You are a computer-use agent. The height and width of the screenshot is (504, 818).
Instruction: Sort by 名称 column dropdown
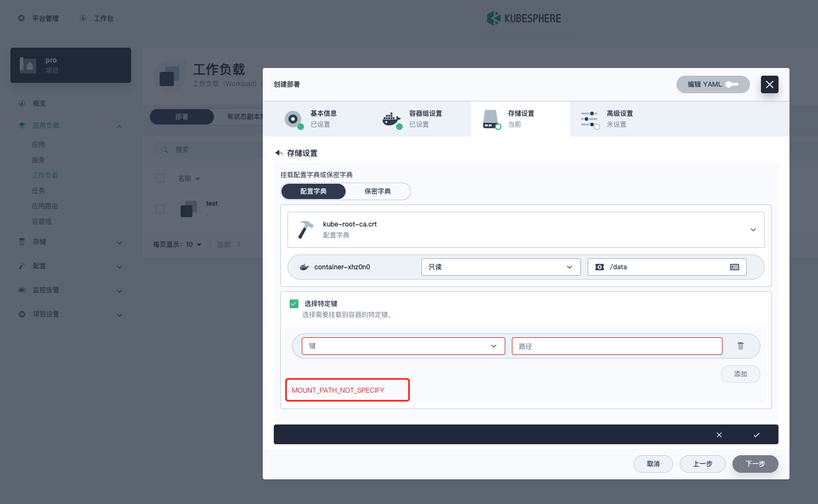coord(189,179)
